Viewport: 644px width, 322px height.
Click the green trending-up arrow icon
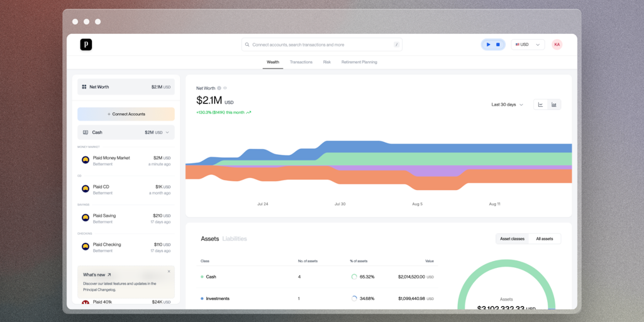248,112
